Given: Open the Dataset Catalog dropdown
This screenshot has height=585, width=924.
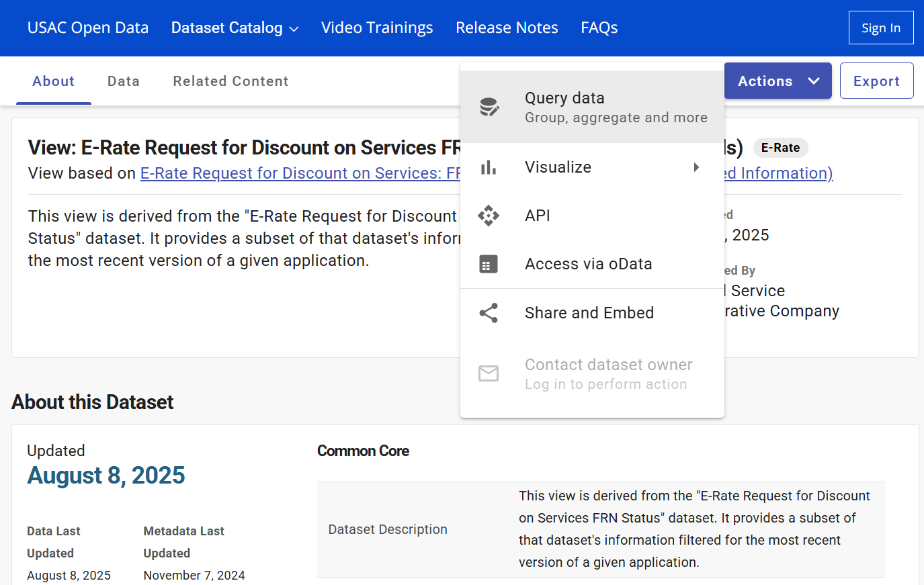Looking at the screenshot, I should click(235, 28).
